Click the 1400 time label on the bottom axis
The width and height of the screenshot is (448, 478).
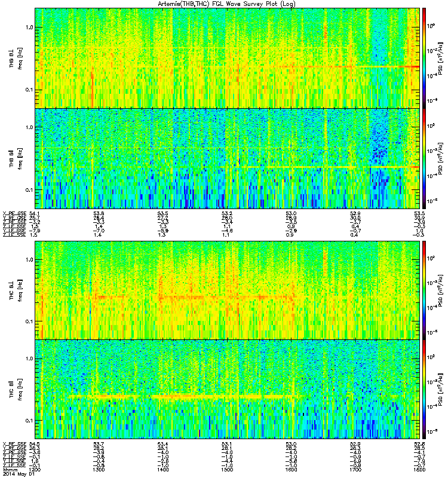(162, 470)
